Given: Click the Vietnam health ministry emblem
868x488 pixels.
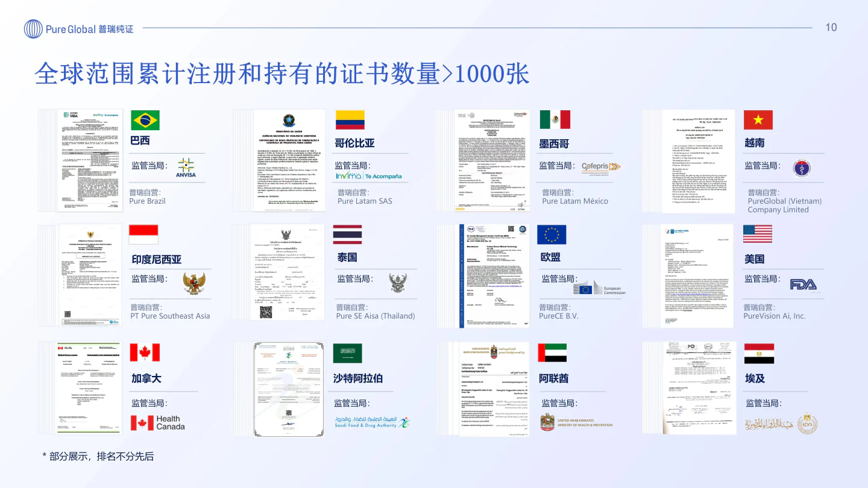Looking at the screenshot, I should pyautogui.click(x=802, y=167).
